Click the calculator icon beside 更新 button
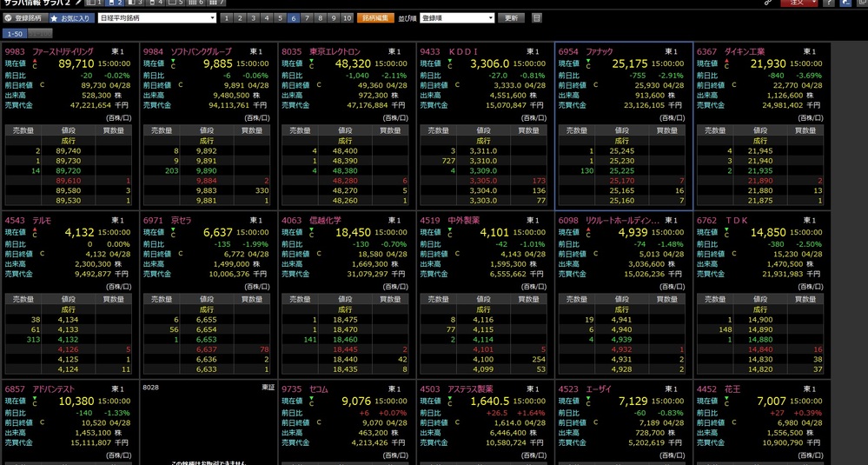Screen dimensions: 868x465 pyautogui.click(x=536, y=17)
